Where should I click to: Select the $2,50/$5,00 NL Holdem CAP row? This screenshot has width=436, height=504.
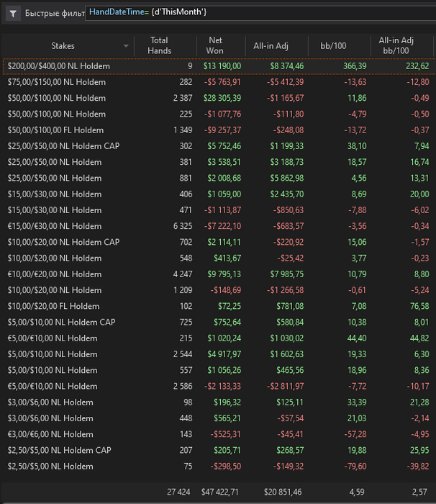pos(219,450)
